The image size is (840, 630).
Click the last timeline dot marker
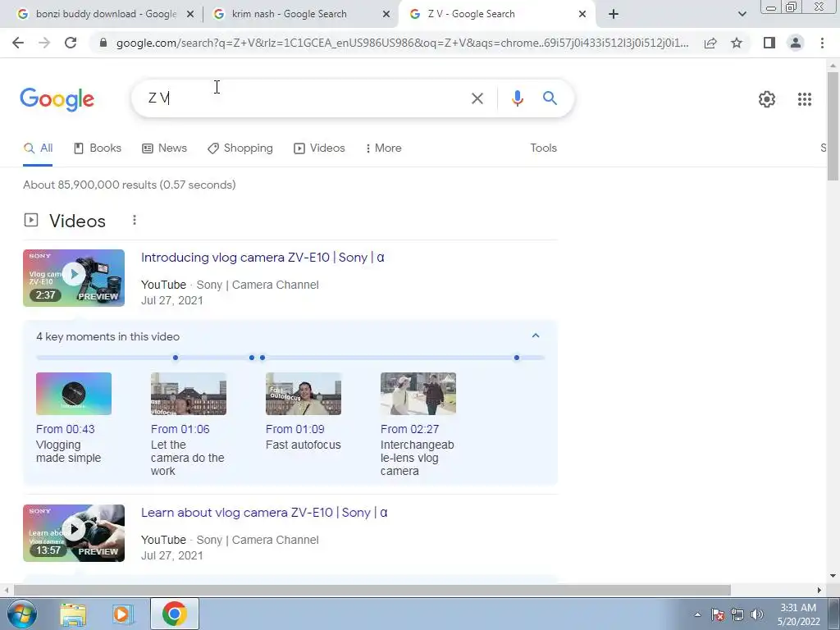tap(517, 358)
